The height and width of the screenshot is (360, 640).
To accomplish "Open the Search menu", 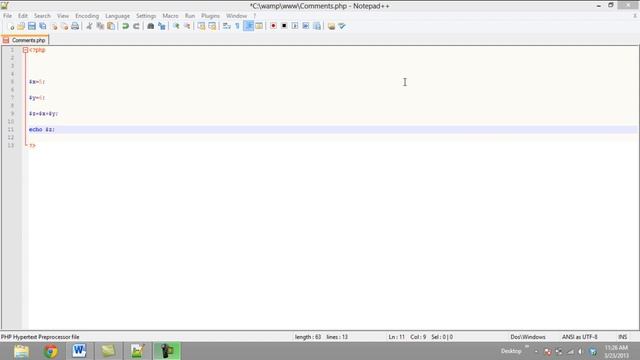I will tap(42, 16).
